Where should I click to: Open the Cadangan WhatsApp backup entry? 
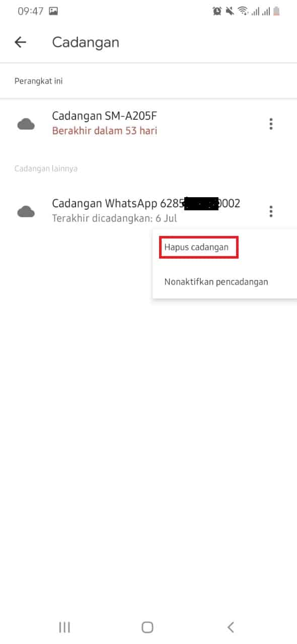point(148,211)
